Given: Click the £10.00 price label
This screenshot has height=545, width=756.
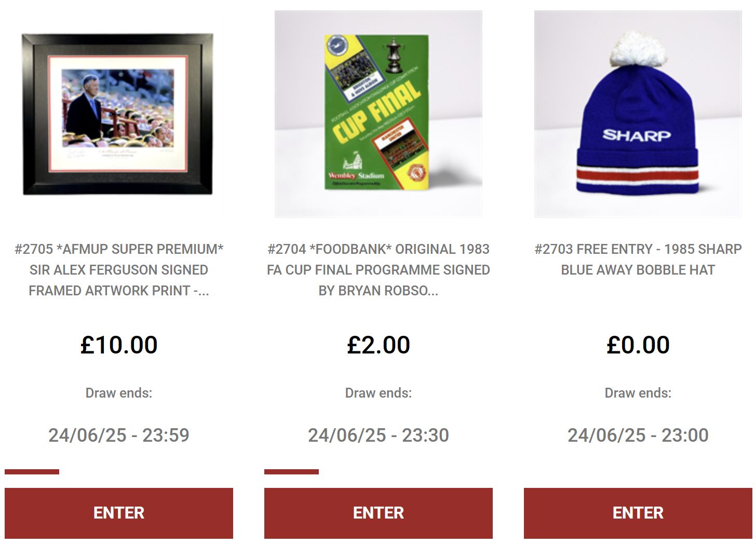Looking at the screenshot, I should [x=119, y=345].
